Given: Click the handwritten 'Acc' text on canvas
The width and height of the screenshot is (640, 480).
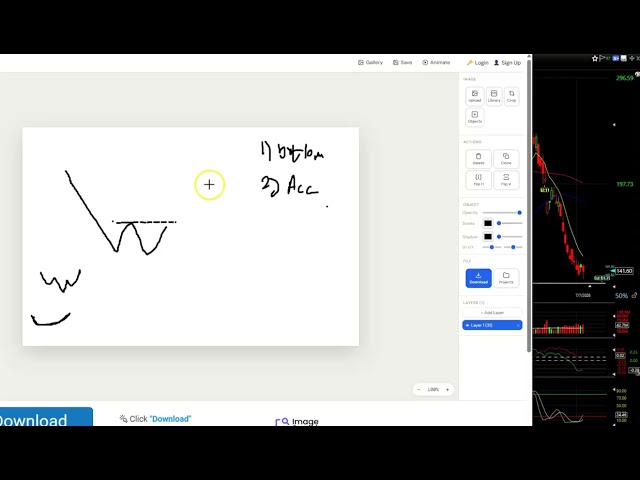Looking at the screenshot, I should click(x=302, y=186).
